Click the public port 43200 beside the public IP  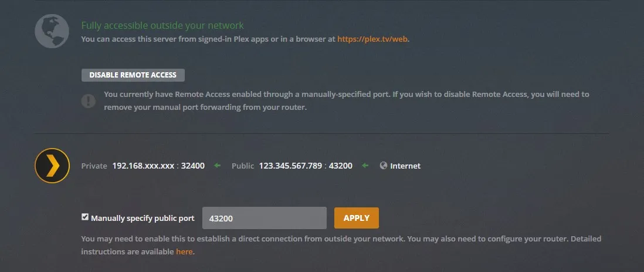341,166
